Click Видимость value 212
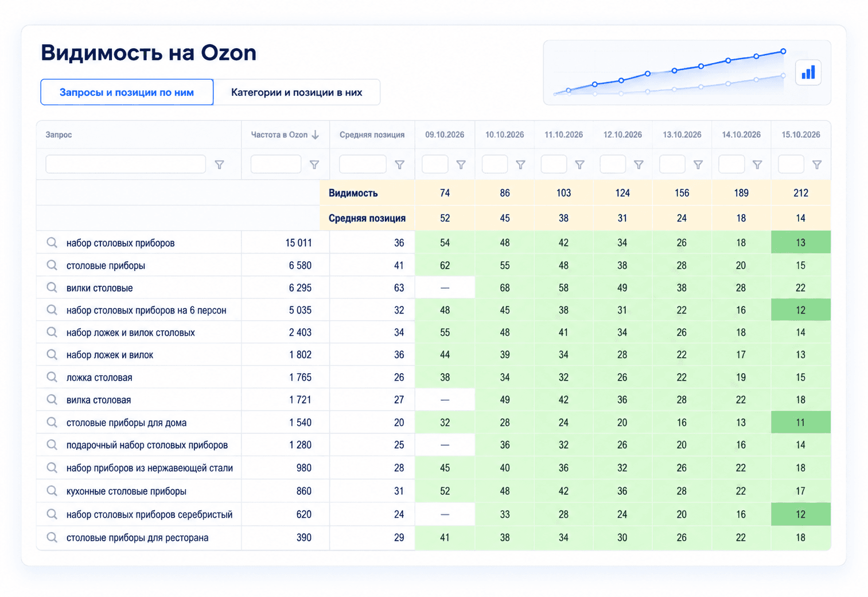The height and width of the screenshot is (597, 868). [x=801, y=193]
